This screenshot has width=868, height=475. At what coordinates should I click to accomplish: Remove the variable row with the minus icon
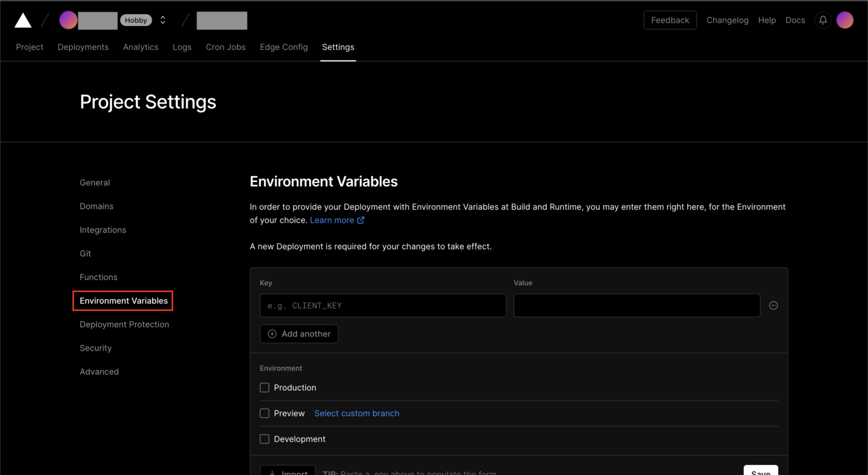click(773, 305)
